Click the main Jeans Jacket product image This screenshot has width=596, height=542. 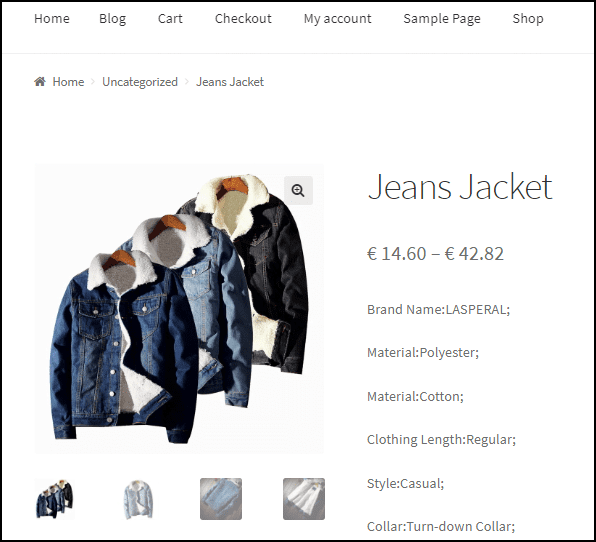coord(179,309)
